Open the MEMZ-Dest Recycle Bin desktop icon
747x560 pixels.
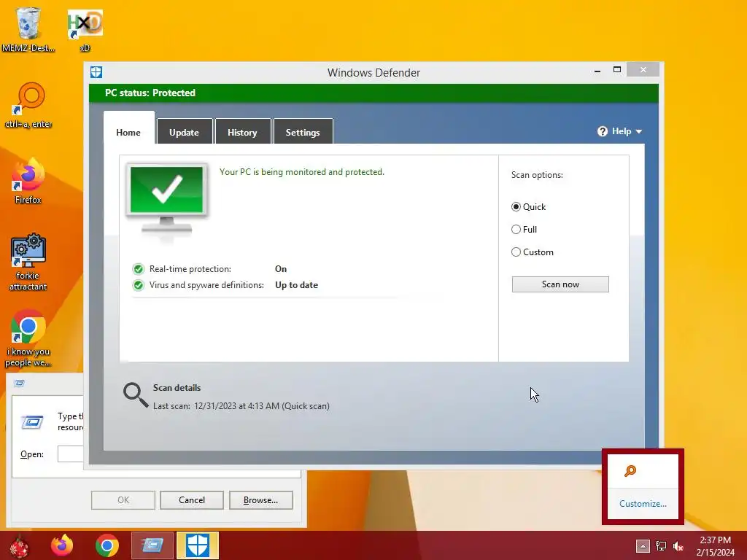pyautogui.click(x=28, y=28)
